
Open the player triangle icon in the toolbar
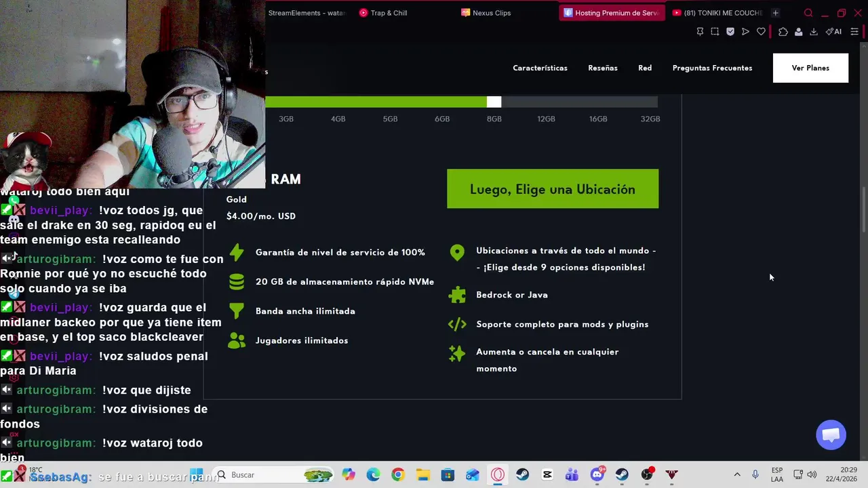745,32
